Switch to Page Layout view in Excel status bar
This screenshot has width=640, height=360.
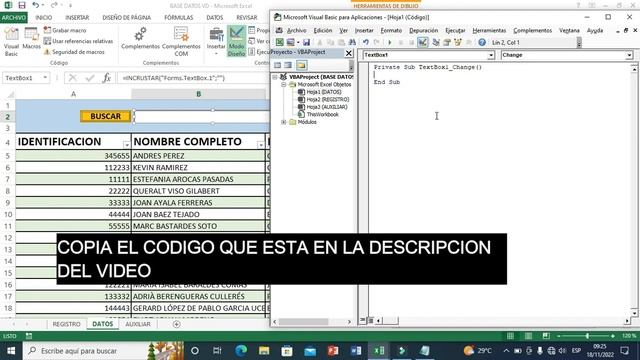(x=528, y=336)
